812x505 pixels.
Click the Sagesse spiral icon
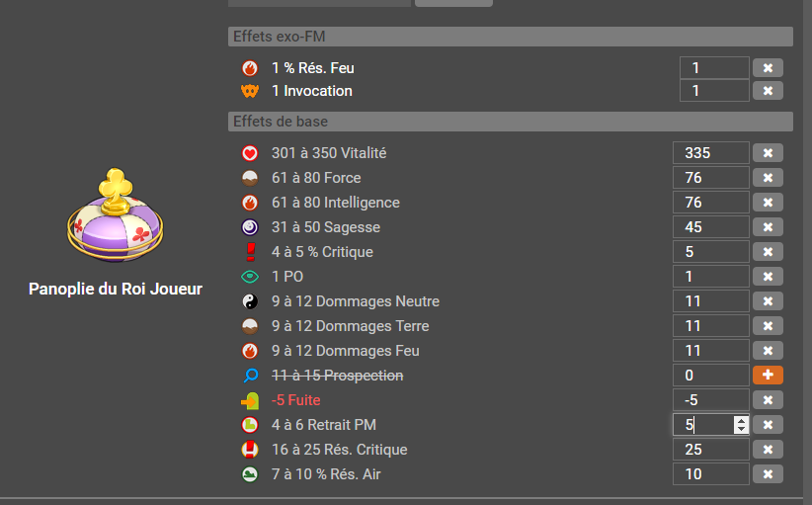tap(250, 227)
